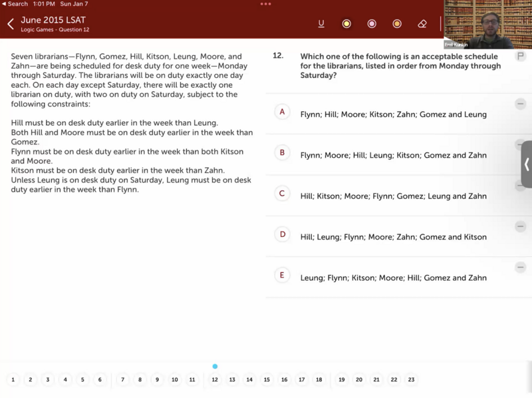Choose answer A radio button
The width and height of the screenshot is (532, 398).
coord(282,112)
